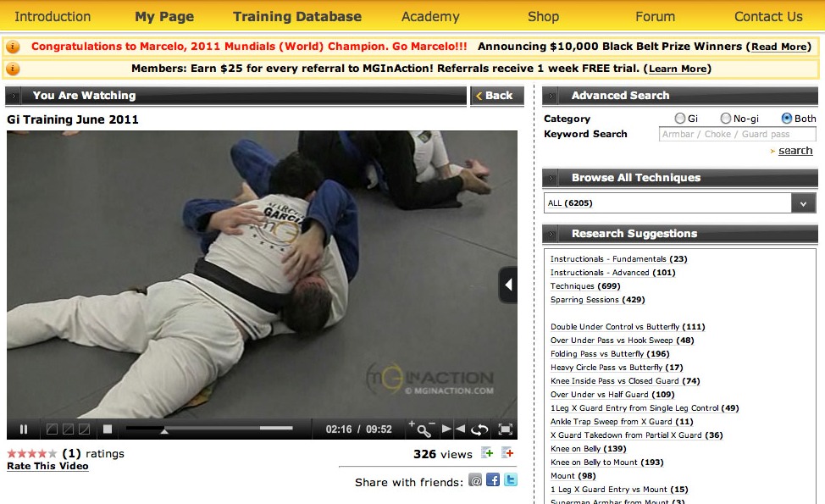The height and width of the screenshot is (504, 825).
Task: Open the Knee on Belly to Mount link
Action: tap(606, 462)
